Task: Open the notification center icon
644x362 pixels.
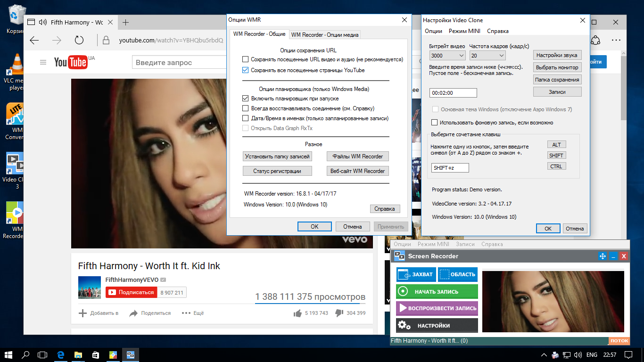Action: 627,354
